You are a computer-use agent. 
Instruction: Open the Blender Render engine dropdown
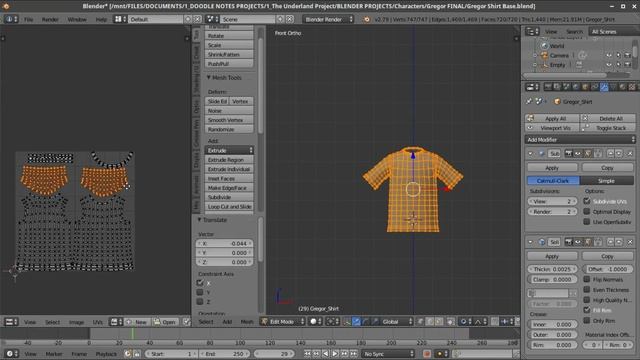(328, 19)
